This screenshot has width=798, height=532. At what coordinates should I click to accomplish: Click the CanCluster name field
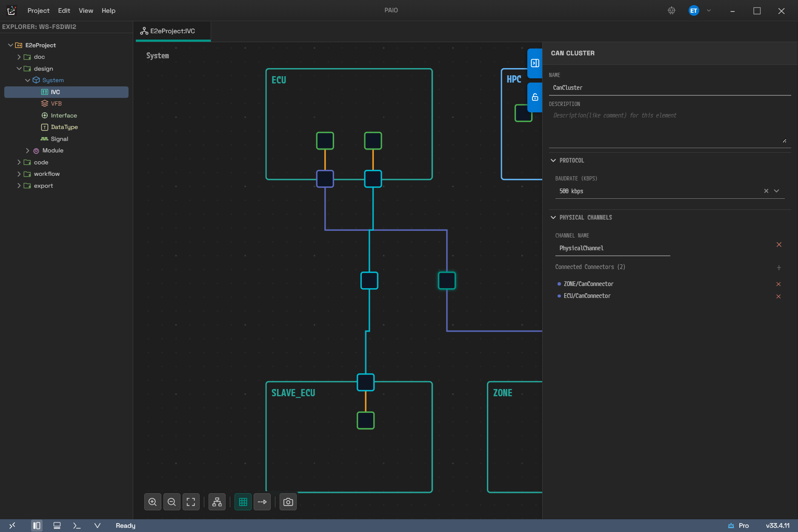pyautogui.click(x=670, y=88)
